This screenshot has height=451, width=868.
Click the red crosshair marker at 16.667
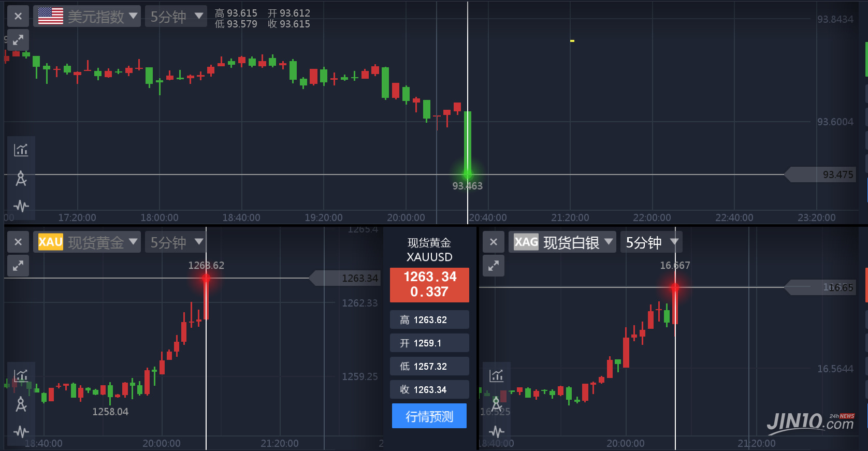[675, 287]
